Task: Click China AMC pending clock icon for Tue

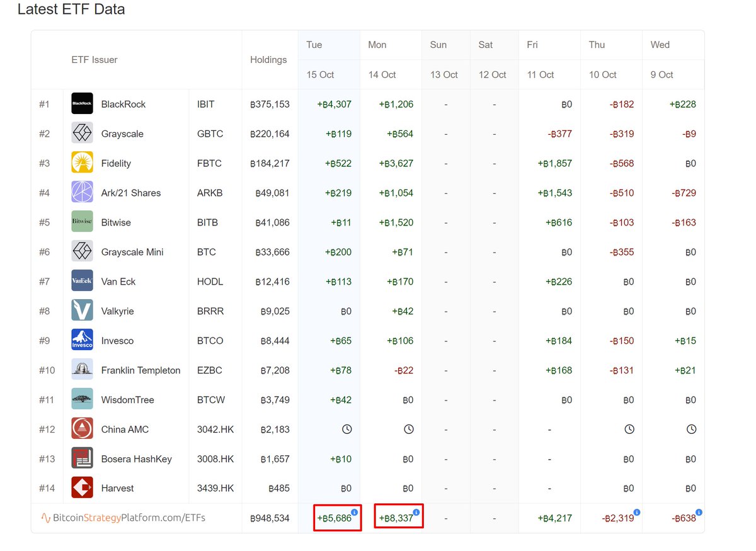Action: point(346,429)
